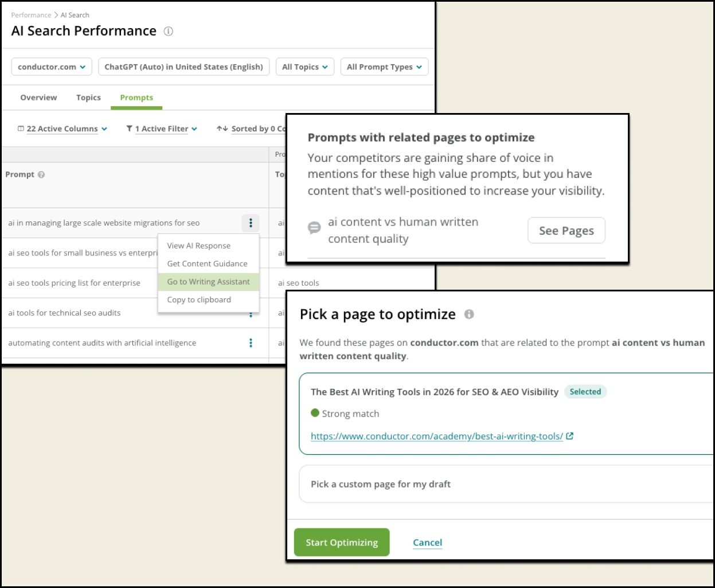The height and width of the screenshot is (588, 715).
Task: Click the Performance breadcrumb link
Action: (x=31, y=15)
